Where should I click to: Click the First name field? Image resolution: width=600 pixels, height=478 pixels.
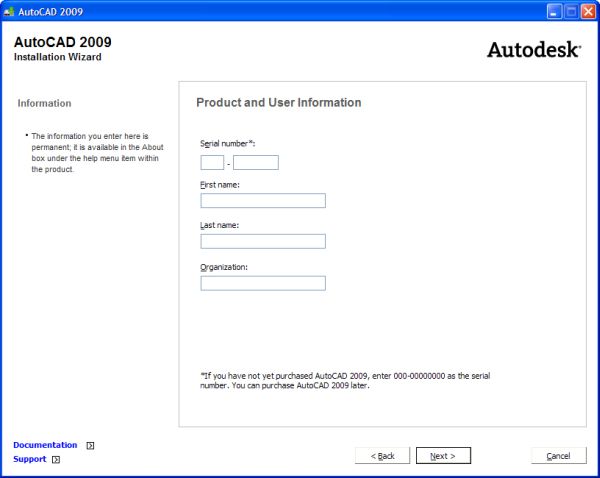[263, 201]
